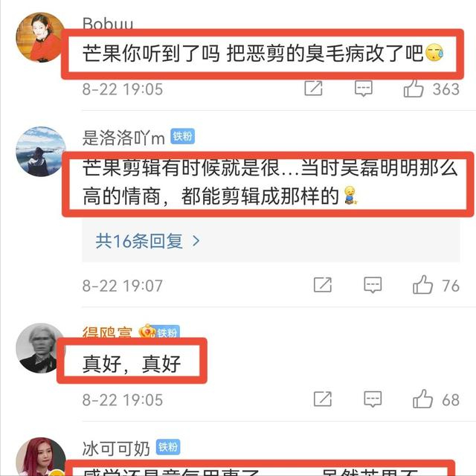Like the 真好，真好 comment with 68 likes
Viewport: 476px width, 476px height.
pyautogui.click(x=422, y=399)
